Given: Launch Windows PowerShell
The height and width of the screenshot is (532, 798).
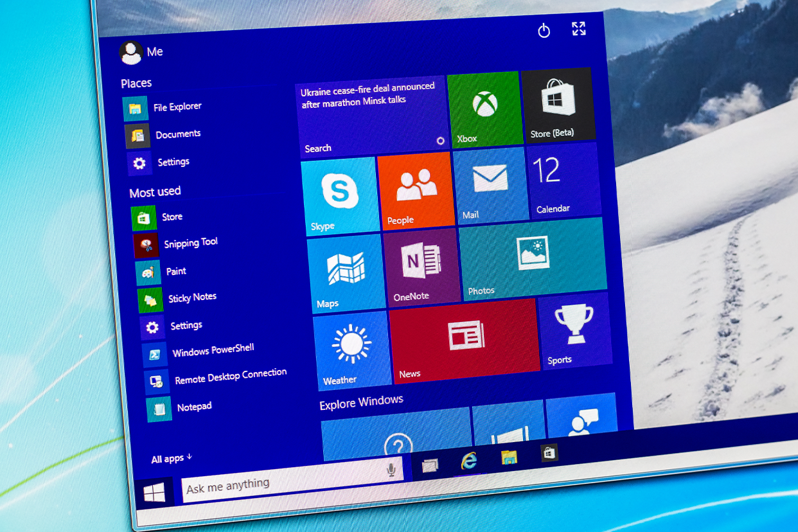Looking at the screenshot, I should coord(199,352).
